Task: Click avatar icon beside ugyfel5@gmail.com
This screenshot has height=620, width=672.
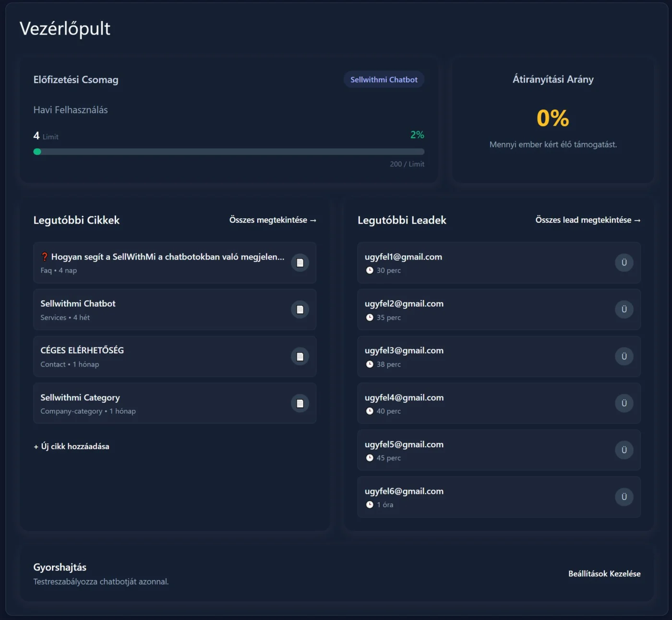Action: coord(624,450)
